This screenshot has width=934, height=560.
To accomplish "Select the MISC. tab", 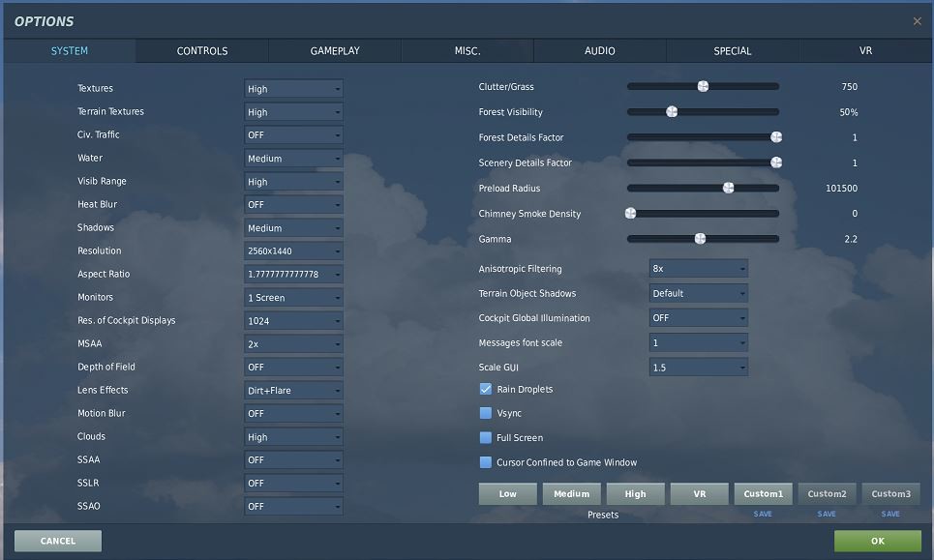I will click(x=467, y=51).
